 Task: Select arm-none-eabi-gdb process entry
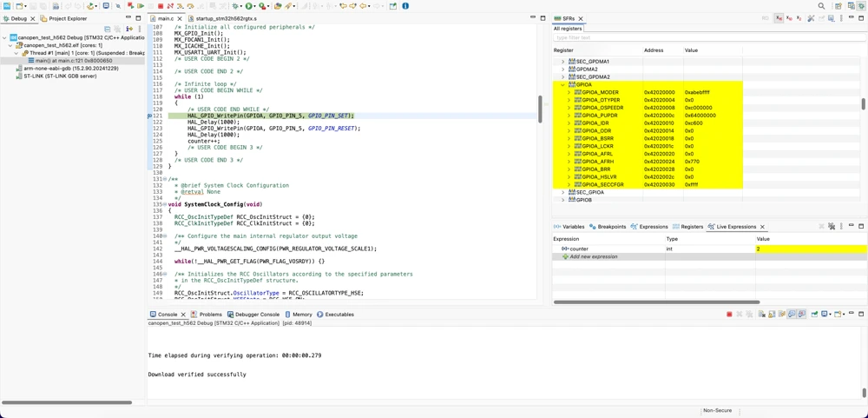pyautogui.click(x=67, y=68)
